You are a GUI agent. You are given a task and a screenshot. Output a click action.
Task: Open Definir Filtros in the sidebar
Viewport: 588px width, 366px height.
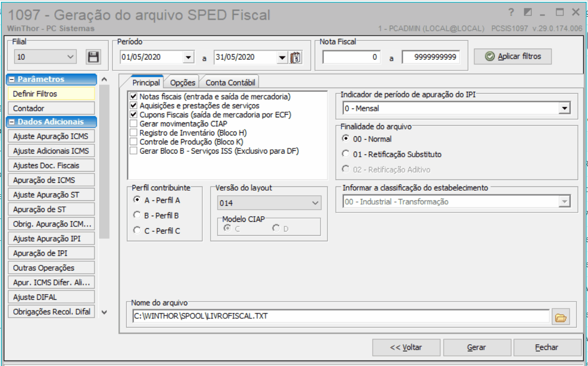click(x=51, y=94)
